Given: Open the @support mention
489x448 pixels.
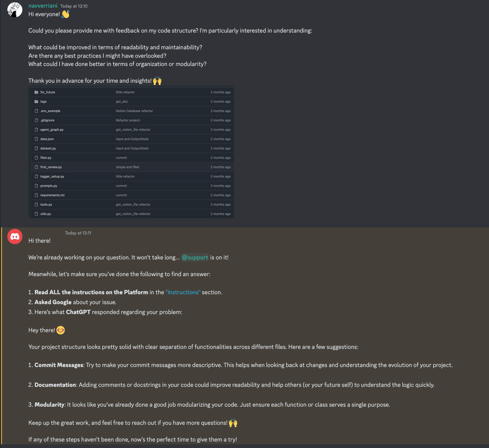Looking at the screenshot, I should [x=195, y=257].
